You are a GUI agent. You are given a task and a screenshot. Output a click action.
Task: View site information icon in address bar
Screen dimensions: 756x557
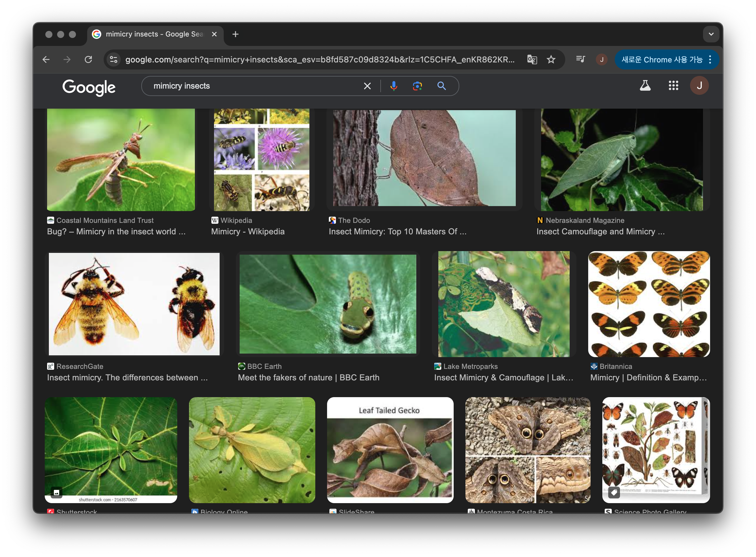(114, 60)
